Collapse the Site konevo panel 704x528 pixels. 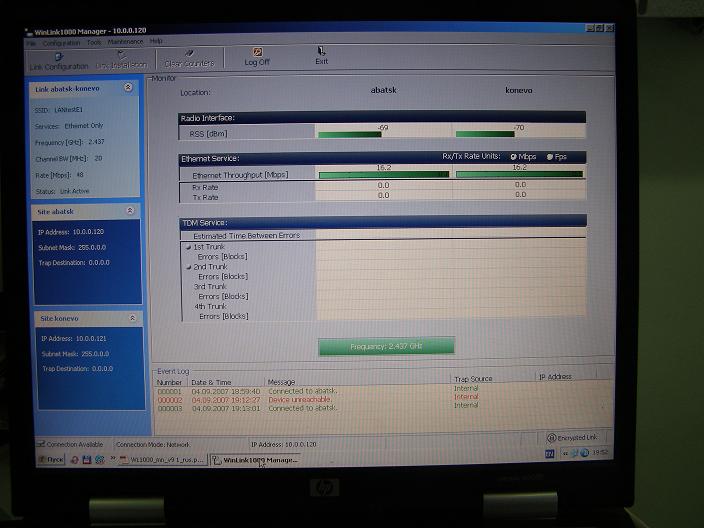point(132,318)
